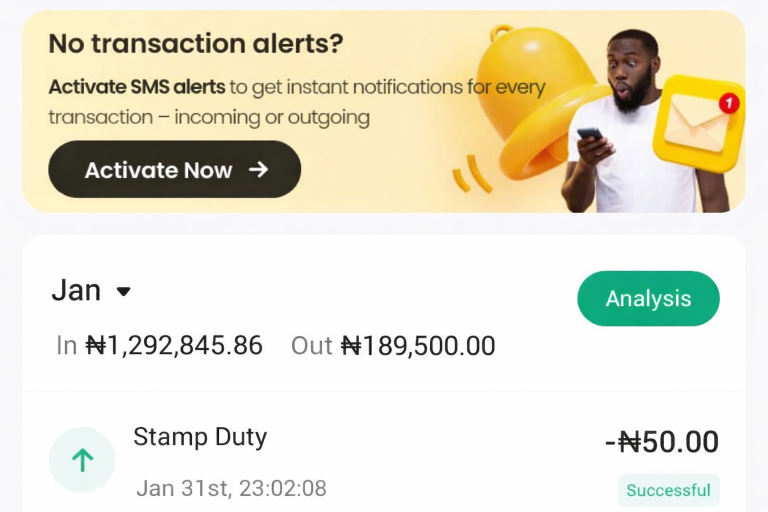Expand the Jan month dropdown arrow
The height and width of the screenshot is (512, 768).
point(124,292)
